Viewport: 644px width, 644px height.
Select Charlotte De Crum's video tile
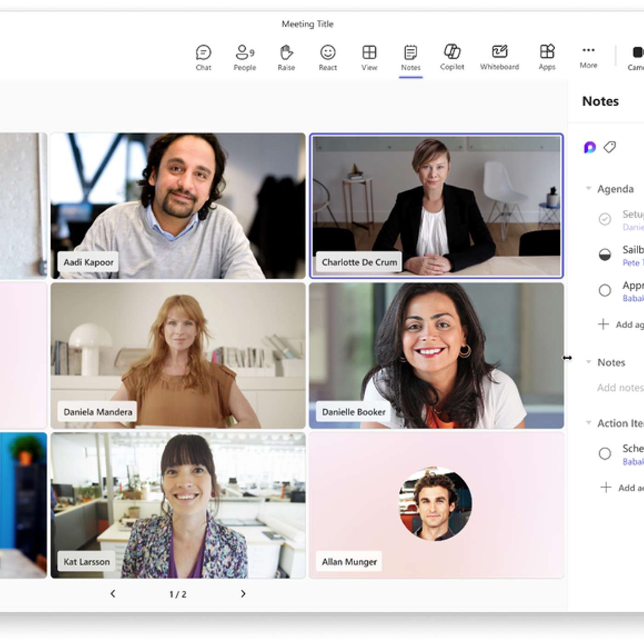click(x=436, y=206)
